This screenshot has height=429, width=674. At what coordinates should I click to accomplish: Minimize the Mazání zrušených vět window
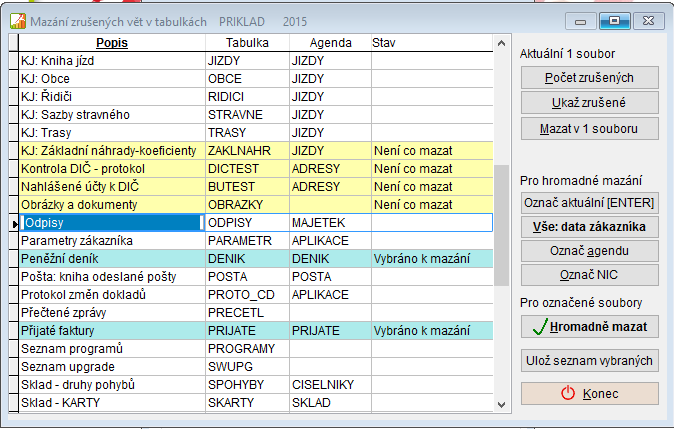pyautogui.click(x=580, y=21)
